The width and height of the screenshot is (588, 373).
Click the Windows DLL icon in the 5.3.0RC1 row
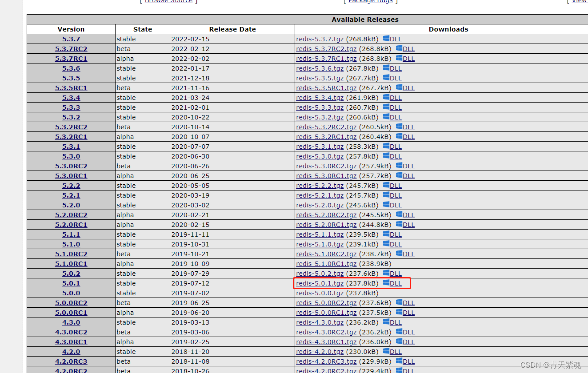[399, 175]
